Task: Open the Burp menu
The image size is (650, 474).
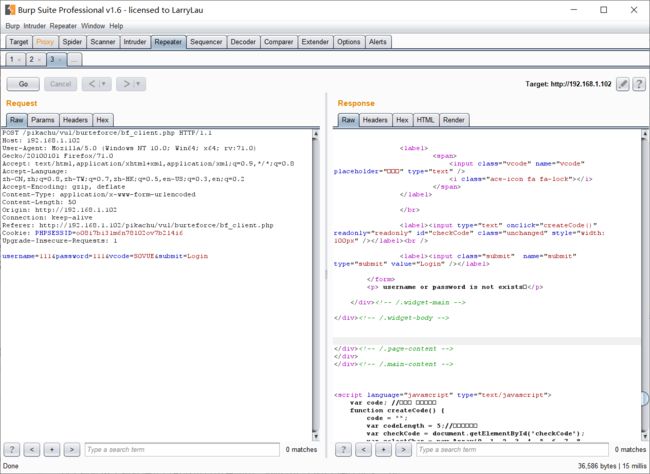Action: (x=12, y=26)
